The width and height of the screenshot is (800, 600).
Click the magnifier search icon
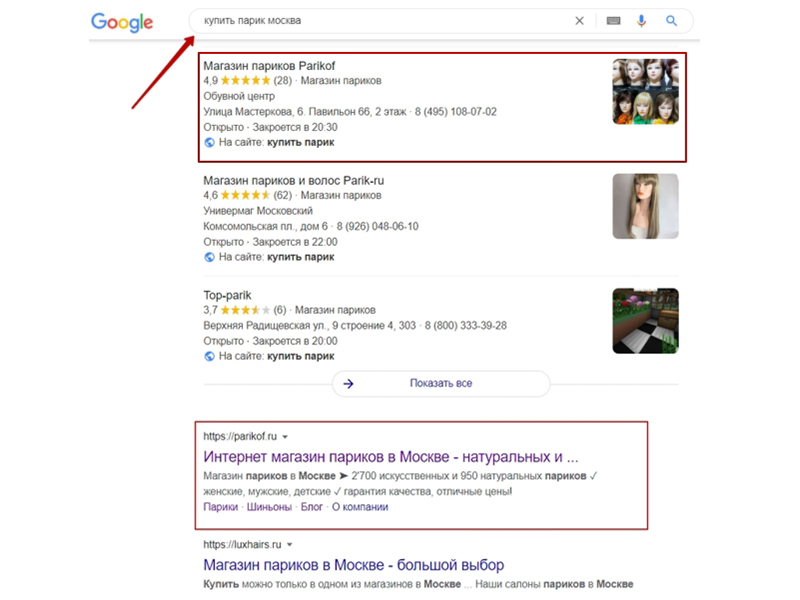[x=671, y=21]
